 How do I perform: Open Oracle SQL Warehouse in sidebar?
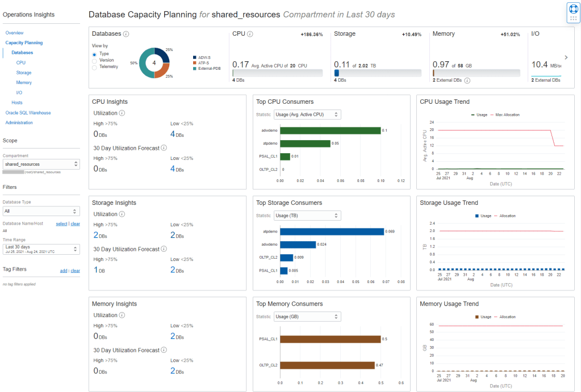[28, 113]
